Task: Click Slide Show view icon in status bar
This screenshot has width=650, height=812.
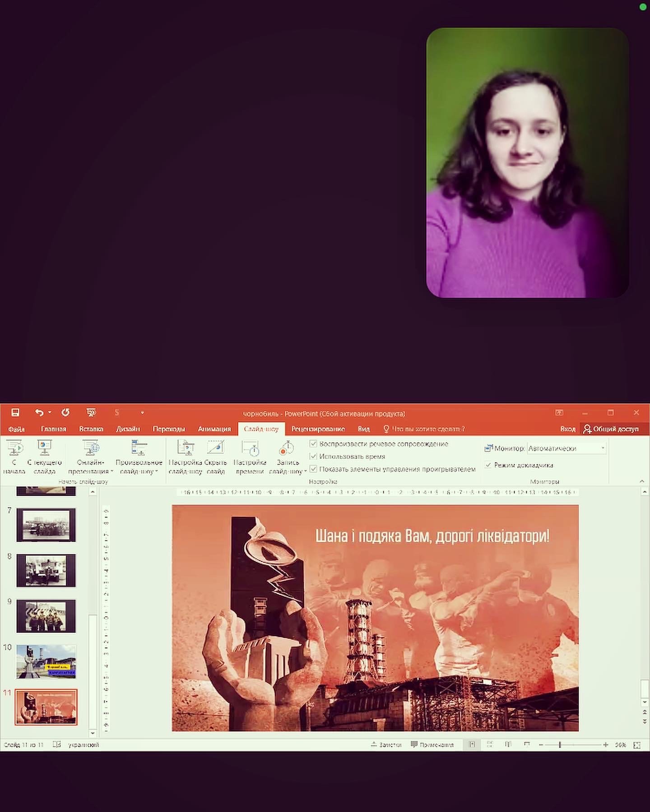Action: coord(526,745)
